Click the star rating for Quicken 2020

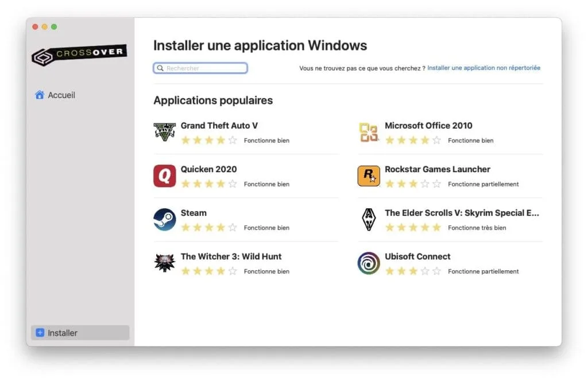pos(209,184)
